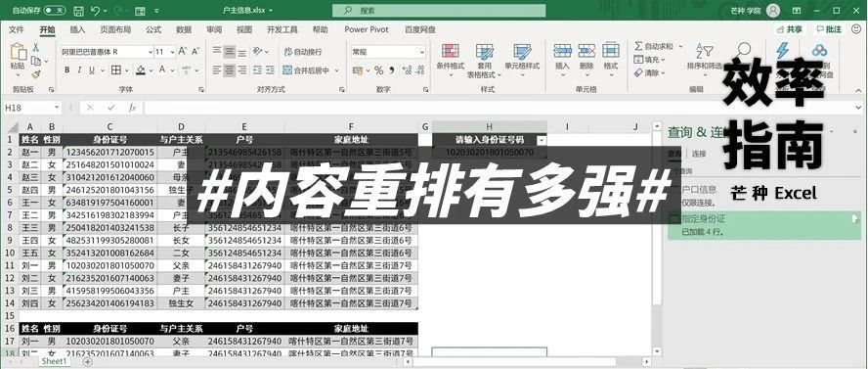Click the Undo arrow icon
The height and width of the screenshot is (369, 868).
95,11
